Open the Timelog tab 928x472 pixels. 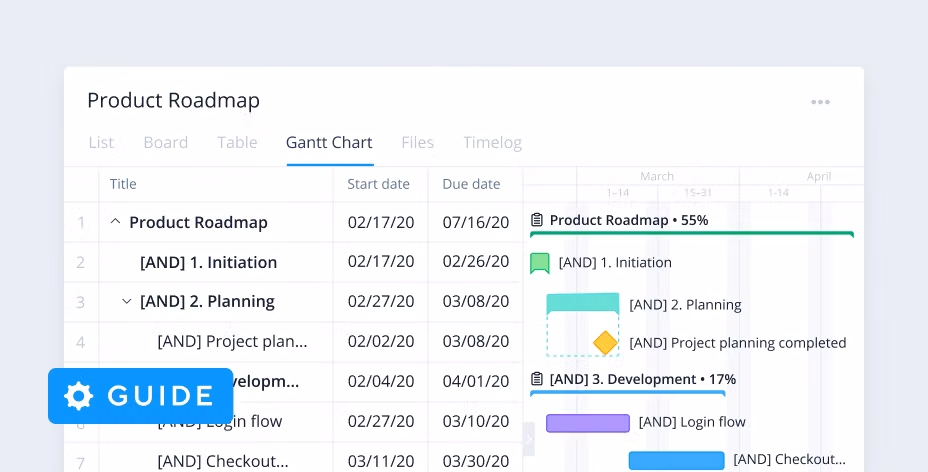492,142
